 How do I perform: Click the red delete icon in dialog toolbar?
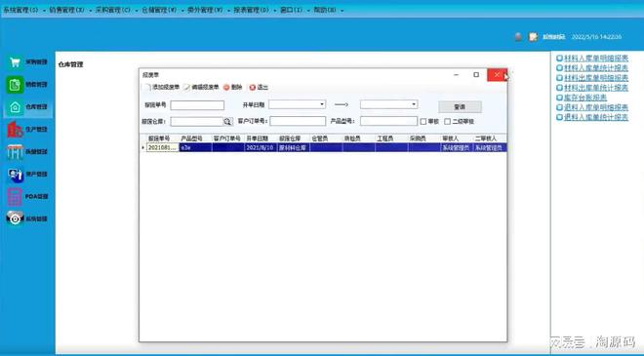tap(226, 87)
